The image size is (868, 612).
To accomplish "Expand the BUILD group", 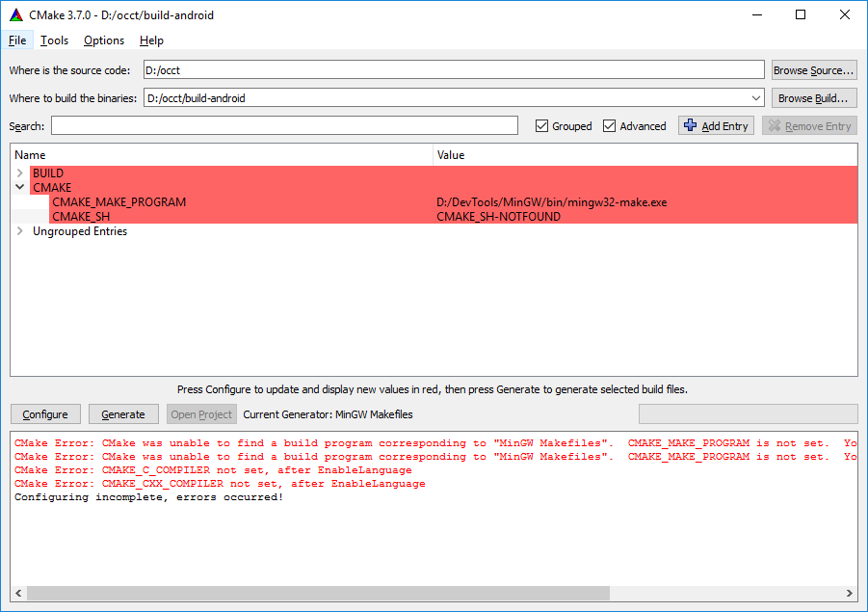I will coord(20,173).
